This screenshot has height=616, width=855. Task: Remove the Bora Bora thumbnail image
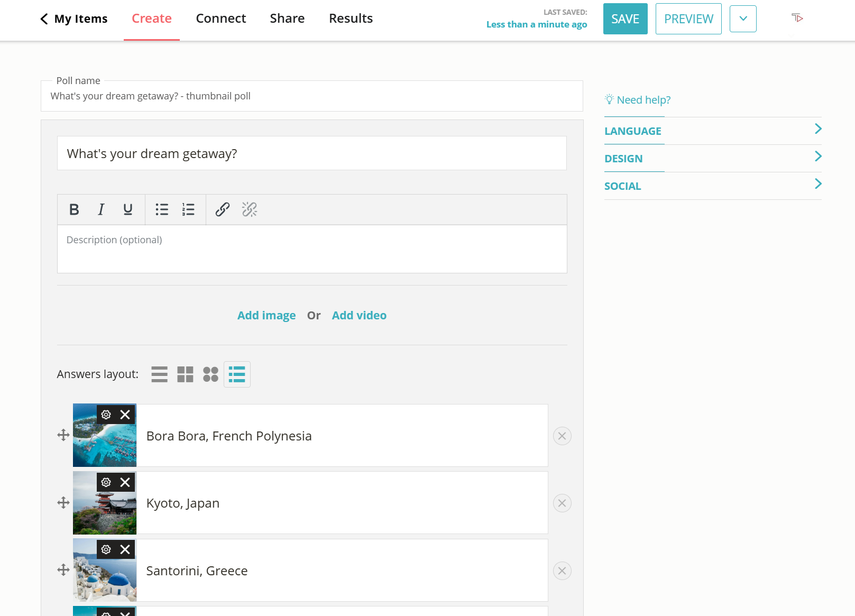pos(125,415)
